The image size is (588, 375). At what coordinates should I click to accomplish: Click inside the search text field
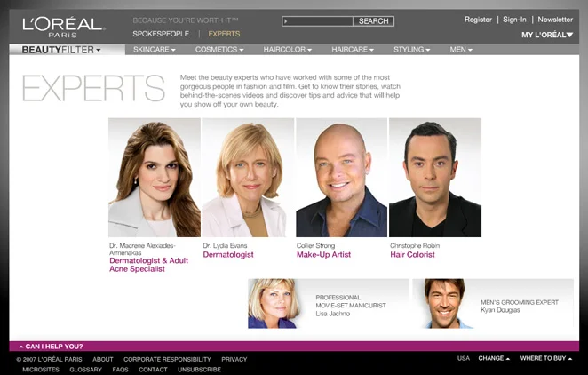tap(317, 21)
